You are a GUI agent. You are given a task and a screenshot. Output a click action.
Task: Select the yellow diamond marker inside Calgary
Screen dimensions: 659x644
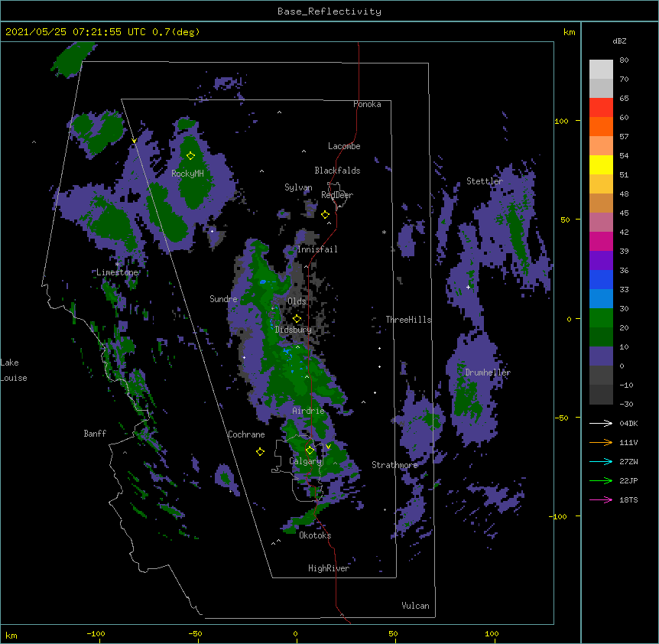point(310,450)
